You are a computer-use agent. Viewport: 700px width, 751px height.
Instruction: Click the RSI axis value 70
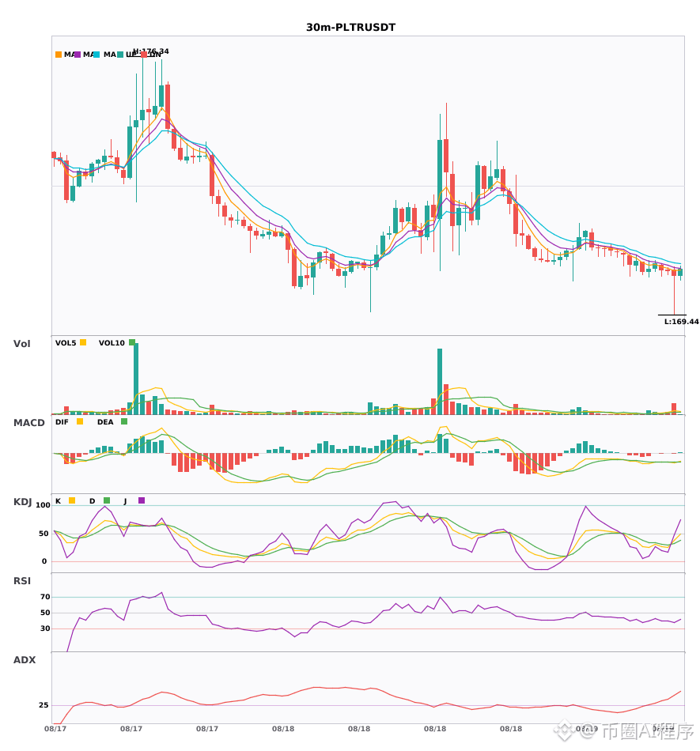click(45, 597)
